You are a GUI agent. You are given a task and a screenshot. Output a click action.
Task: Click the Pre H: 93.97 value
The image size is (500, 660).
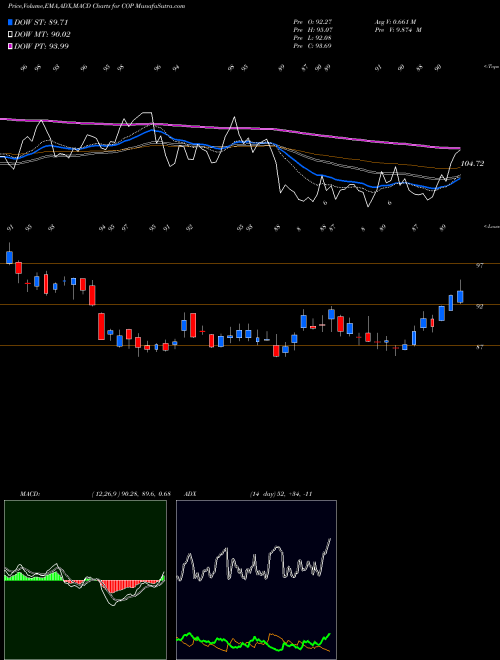pos(313,30)
